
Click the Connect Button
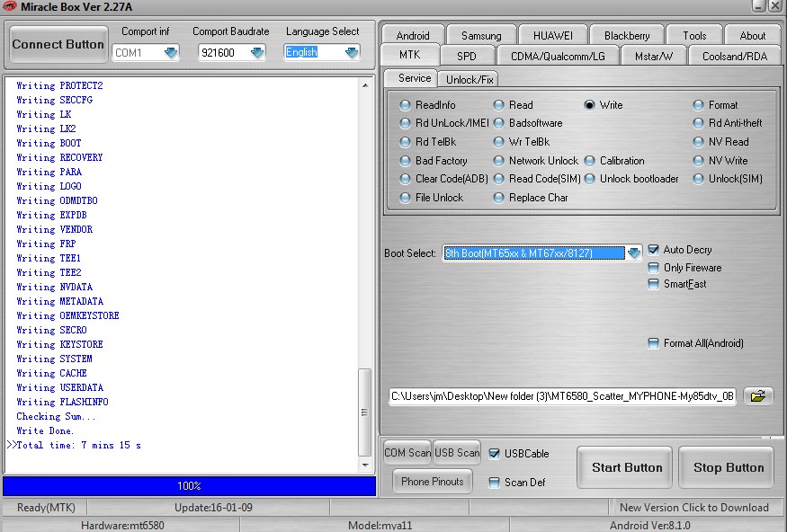58,44
